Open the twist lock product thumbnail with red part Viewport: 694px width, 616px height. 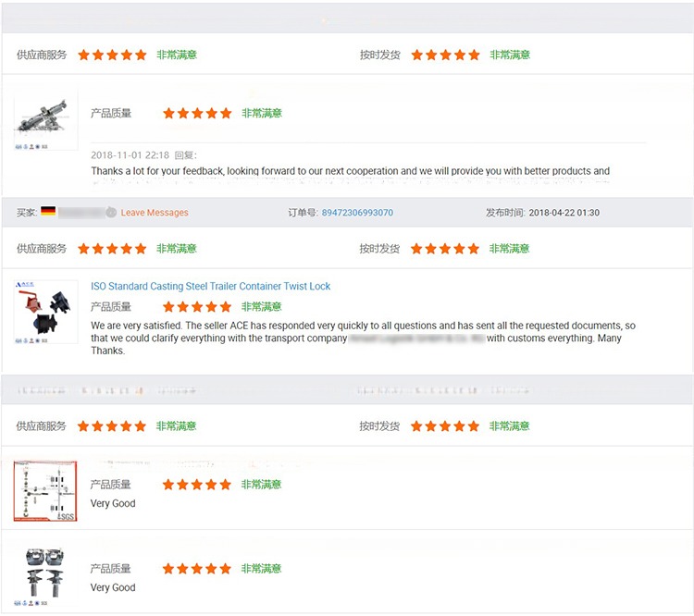coord(46,315)
